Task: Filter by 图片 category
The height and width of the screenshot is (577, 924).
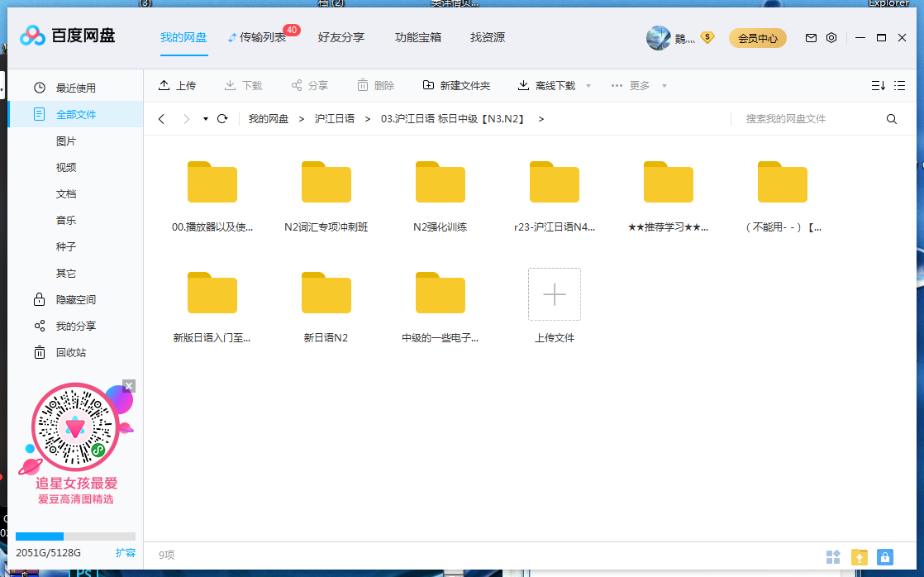Action: (x=66, y=141)
